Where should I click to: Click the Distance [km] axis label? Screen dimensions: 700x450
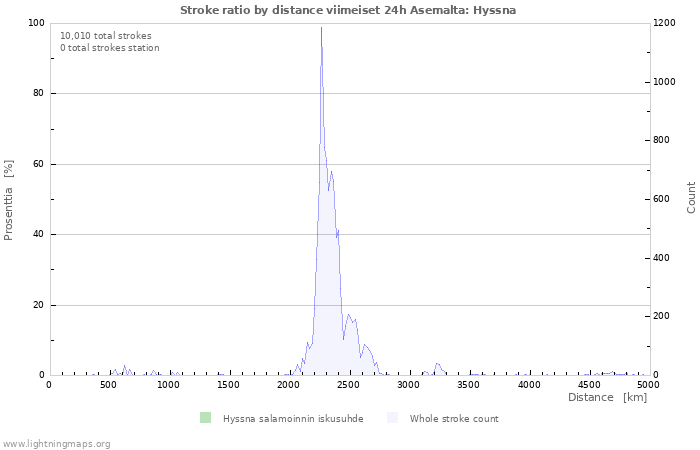point(607,398)
